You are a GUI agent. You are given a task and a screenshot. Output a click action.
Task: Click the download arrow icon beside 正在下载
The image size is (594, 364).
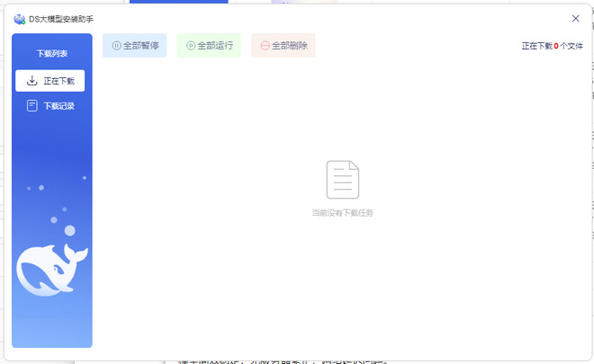pyautogui.click(x=32, y=81)
